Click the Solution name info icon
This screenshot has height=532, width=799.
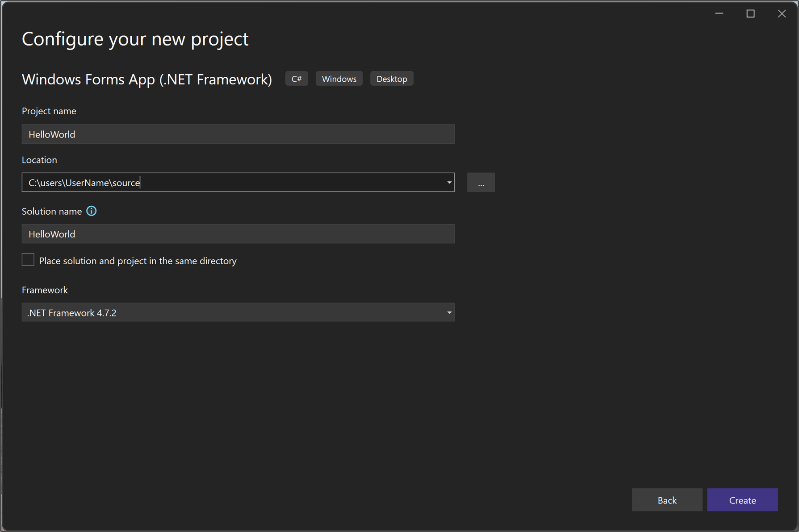91,211
